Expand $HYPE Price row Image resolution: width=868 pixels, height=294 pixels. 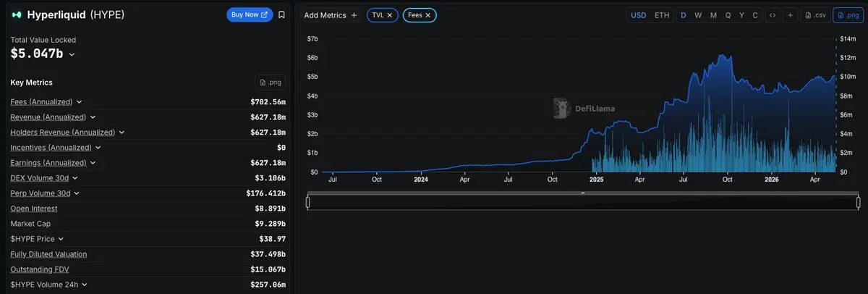pyautogui.click(x=61, y=239)
